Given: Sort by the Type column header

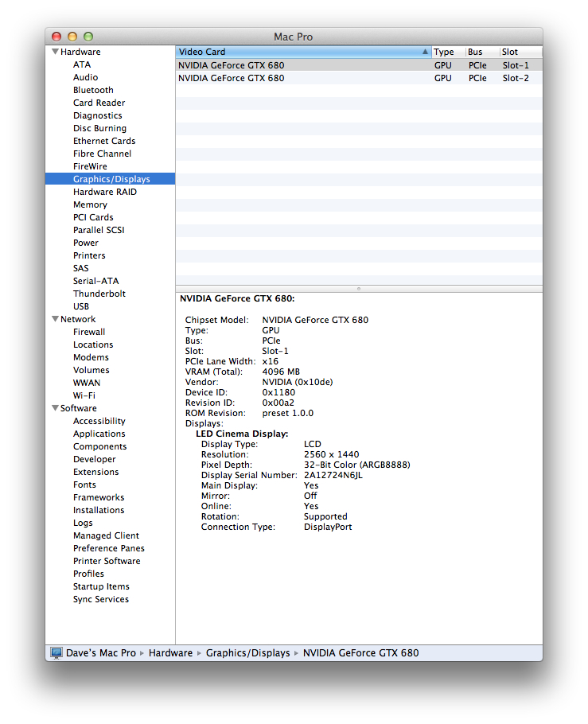Looking at the screenshot, I should (x=448, y=52).
